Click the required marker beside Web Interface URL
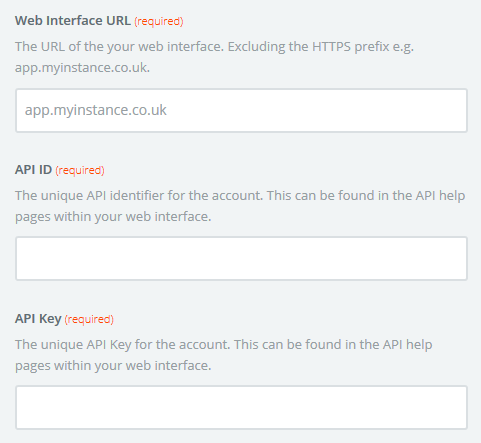 [159, 21]
